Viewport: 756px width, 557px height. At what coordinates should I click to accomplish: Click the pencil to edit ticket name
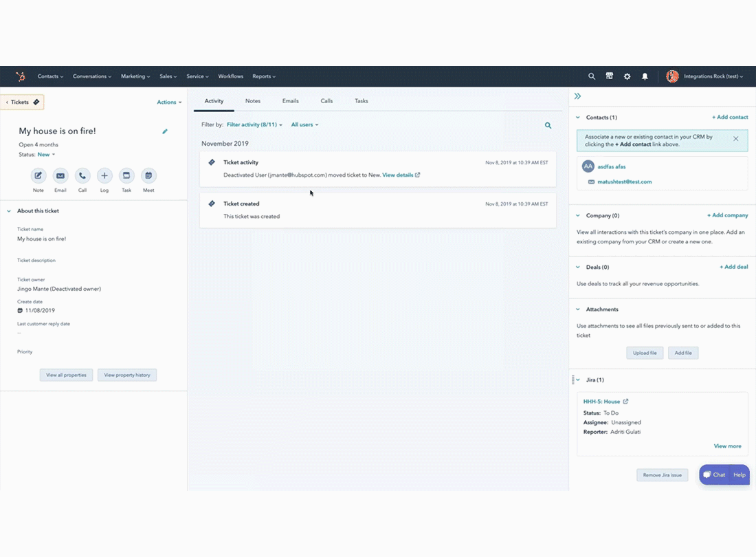click(164, 131)
